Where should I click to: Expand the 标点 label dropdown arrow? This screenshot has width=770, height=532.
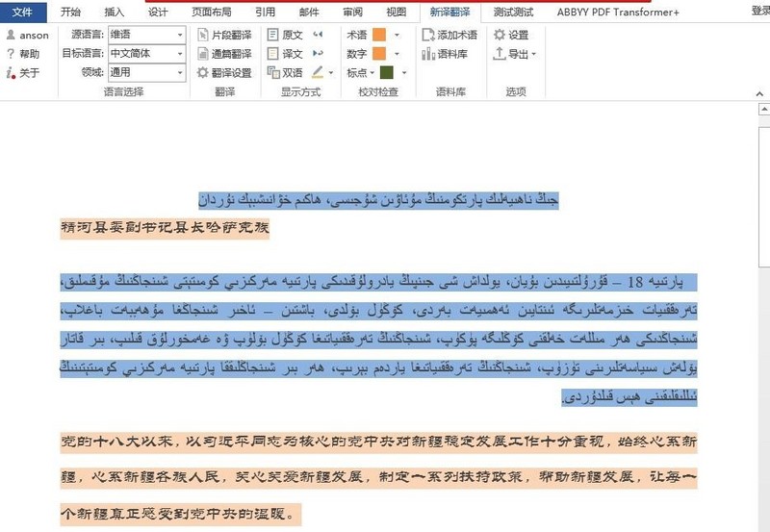372,73
